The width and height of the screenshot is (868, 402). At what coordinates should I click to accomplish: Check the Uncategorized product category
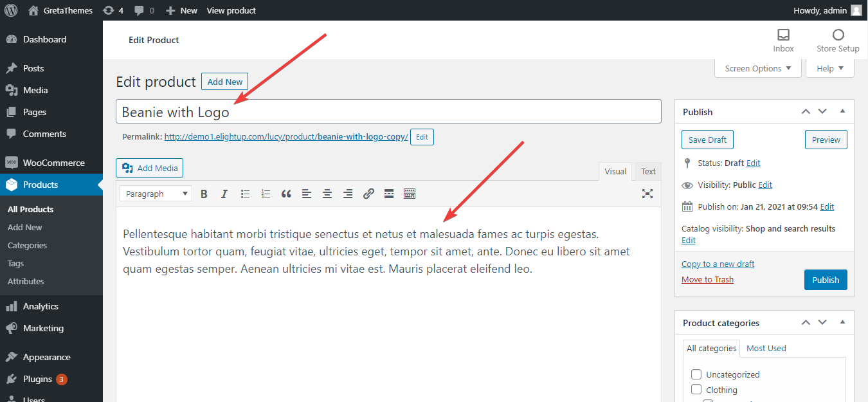pyautogui.click(x=696, y=374)
